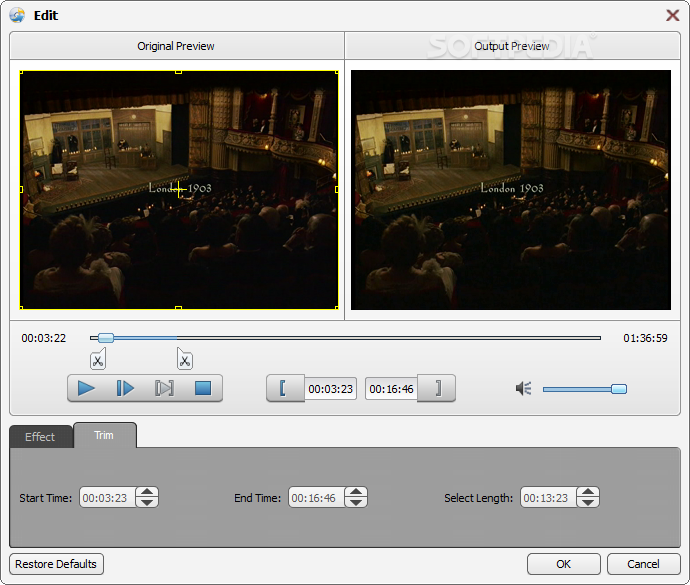Increase Start Time with the up arrow
Viewport: 690px width, 585px height.
147,492
